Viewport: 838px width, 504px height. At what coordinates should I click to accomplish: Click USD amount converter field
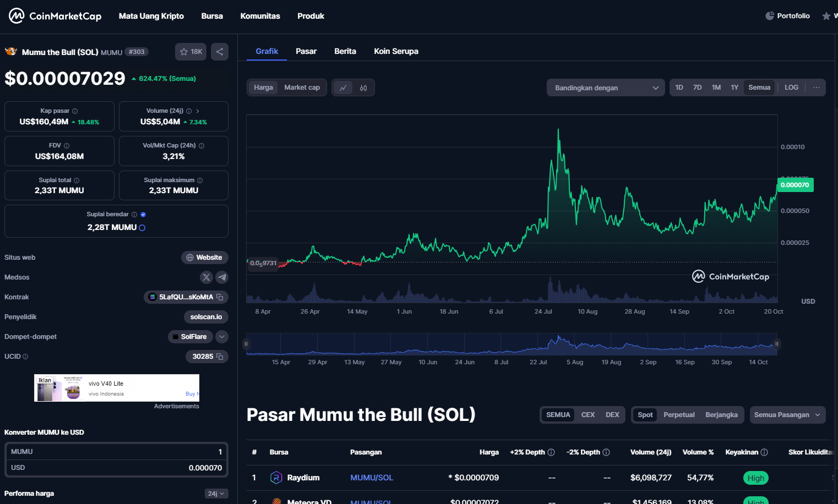(x=116, y=468)
